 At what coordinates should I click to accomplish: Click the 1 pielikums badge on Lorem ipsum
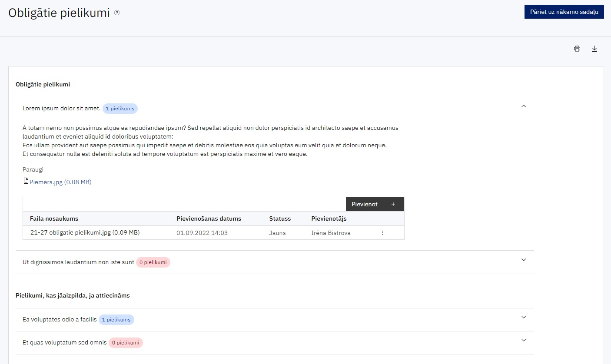120,109
